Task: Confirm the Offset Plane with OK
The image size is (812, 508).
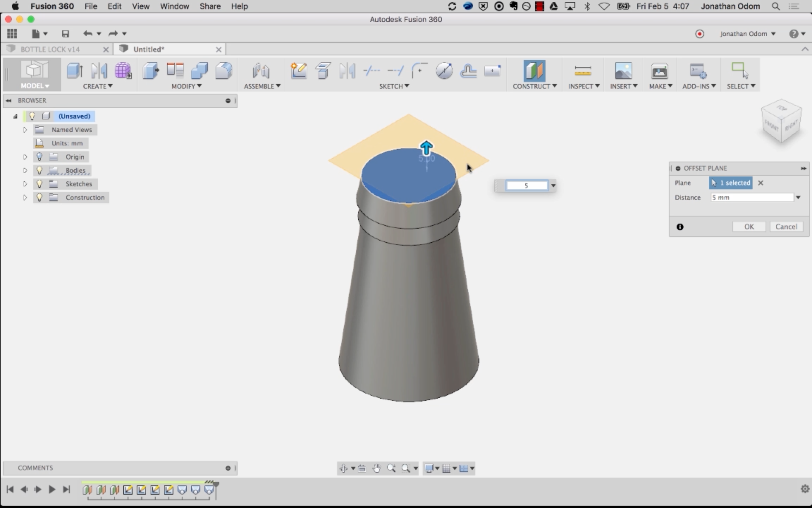Action: pos(749,226)
